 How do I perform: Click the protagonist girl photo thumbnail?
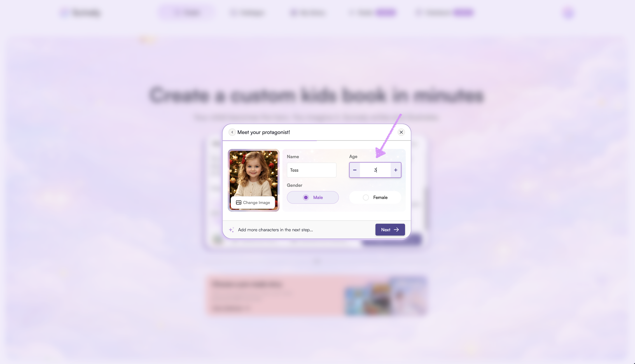point(254,174)
